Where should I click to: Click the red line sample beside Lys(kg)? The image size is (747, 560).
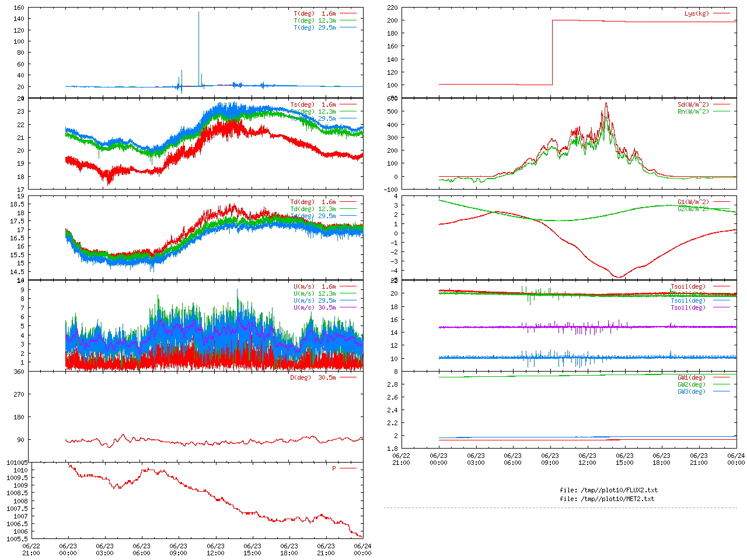click(x=721, y=13)
